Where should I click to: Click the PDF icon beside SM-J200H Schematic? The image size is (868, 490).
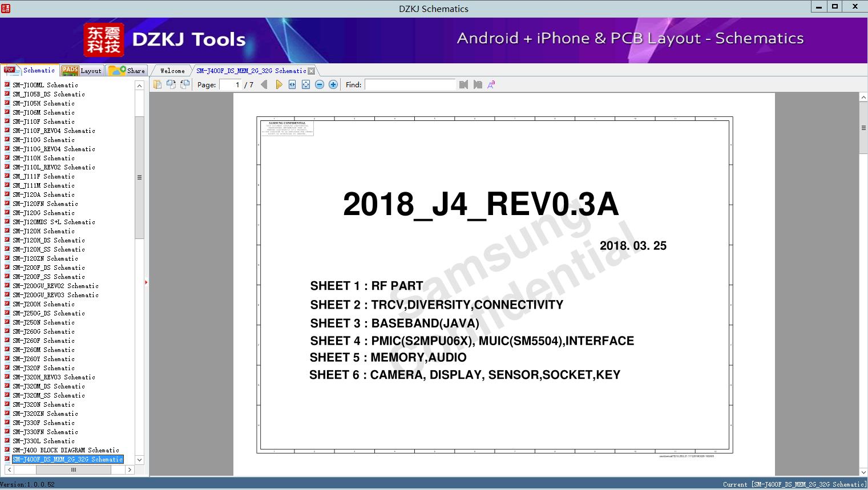coord(7,304)
